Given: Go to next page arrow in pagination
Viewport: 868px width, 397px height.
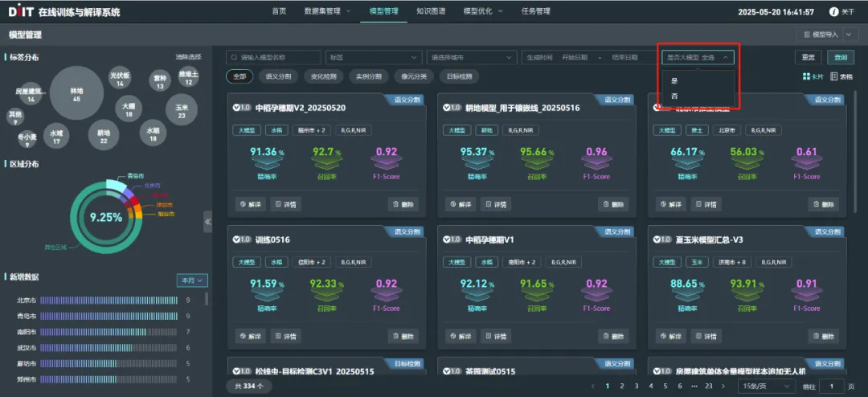Looking at the screenshot, I should 724,386.
